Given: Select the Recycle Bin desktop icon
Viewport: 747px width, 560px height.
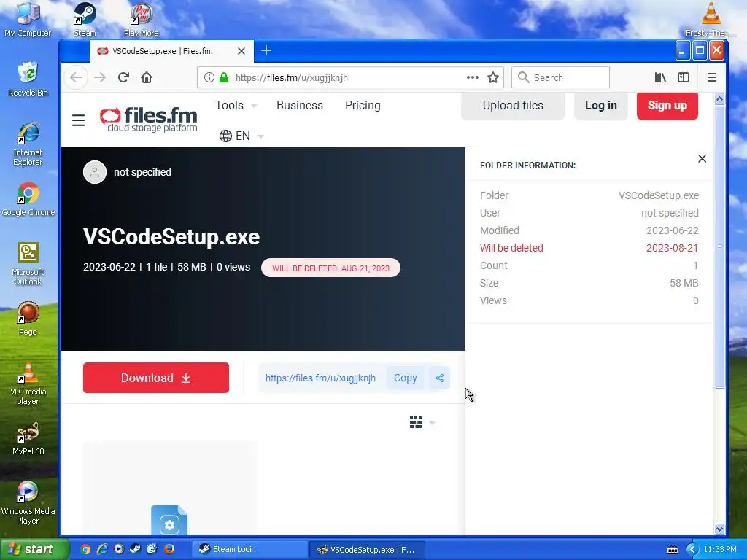Looking at the screenshot, I should click(28, 79).
